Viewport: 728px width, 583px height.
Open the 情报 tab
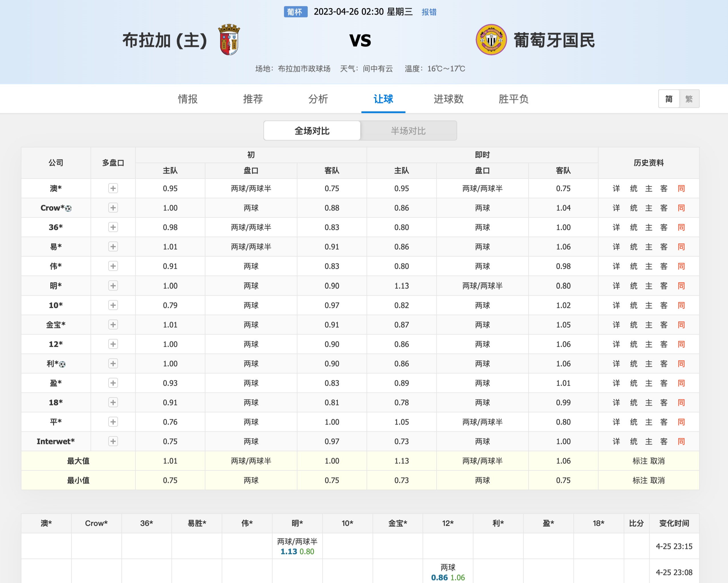188,99
